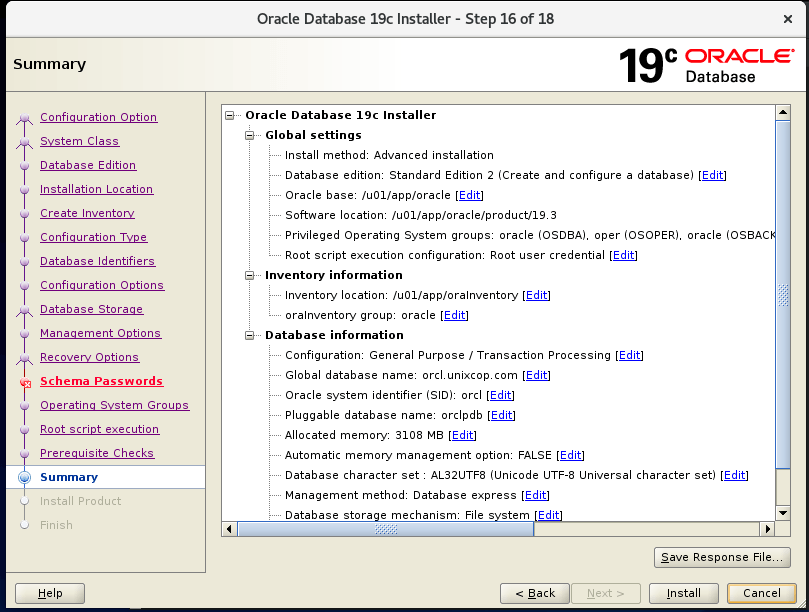The width and height of the screenshot is (809, 612).
Task: Collapse the Oracle Database 19c Installer tree node
Action: pos(230,115)
